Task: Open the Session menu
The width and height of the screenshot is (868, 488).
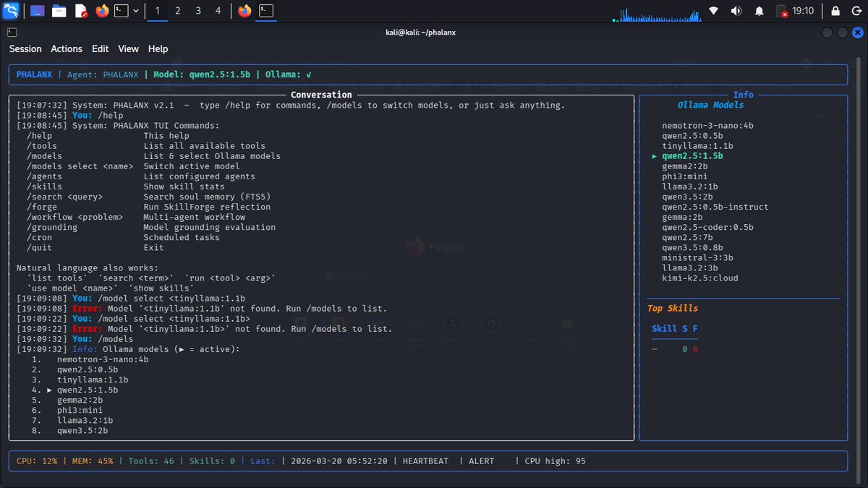Action: point(25,49)
